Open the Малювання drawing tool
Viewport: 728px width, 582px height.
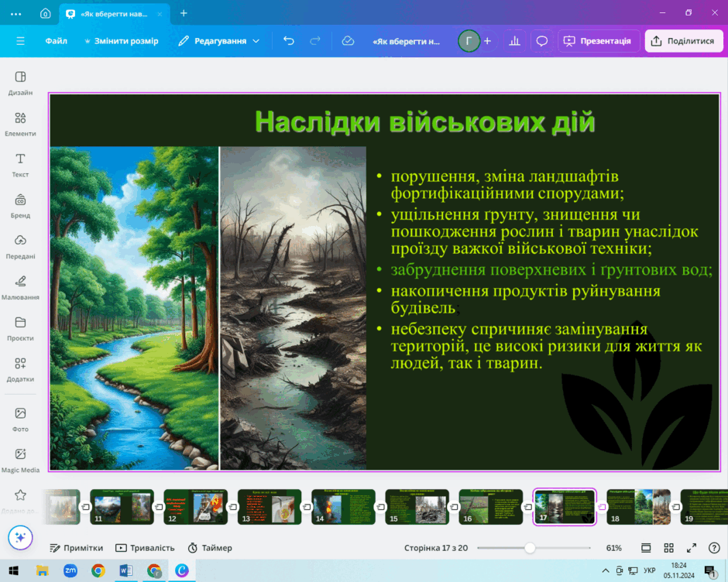click(20, 287)
